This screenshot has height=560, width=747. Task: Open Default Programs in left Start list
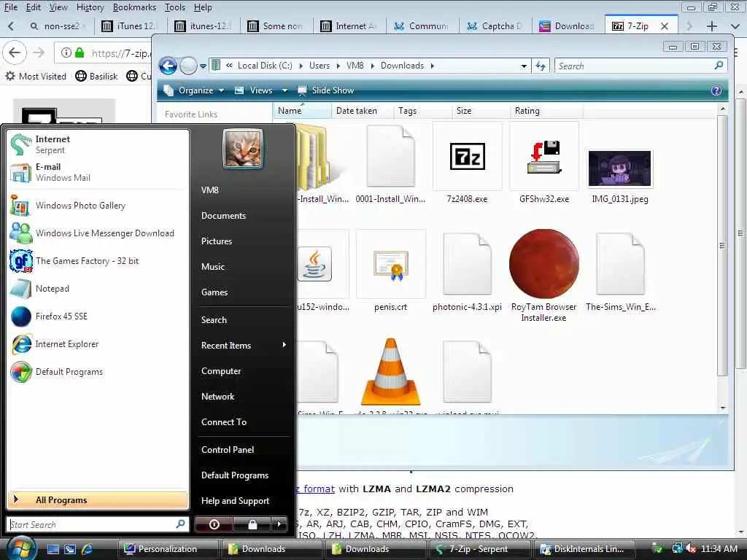98,371
